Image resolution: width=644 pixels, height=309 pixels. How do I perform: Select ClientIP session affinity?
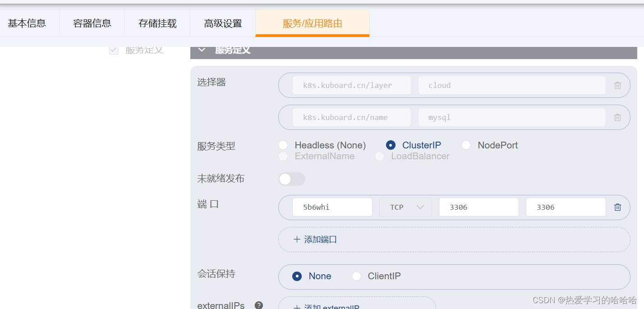(357, 276)
